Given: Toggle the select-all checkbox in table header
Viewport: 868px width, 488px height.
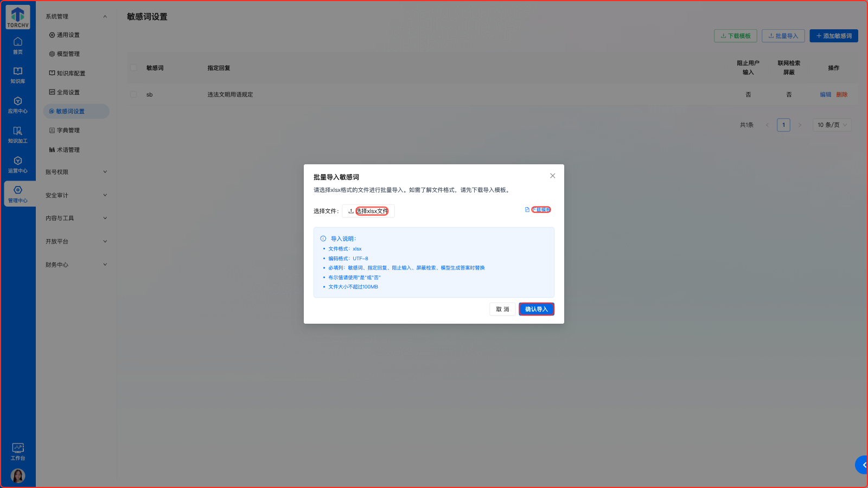Looking at the screenshot, I should click(133, 68).
